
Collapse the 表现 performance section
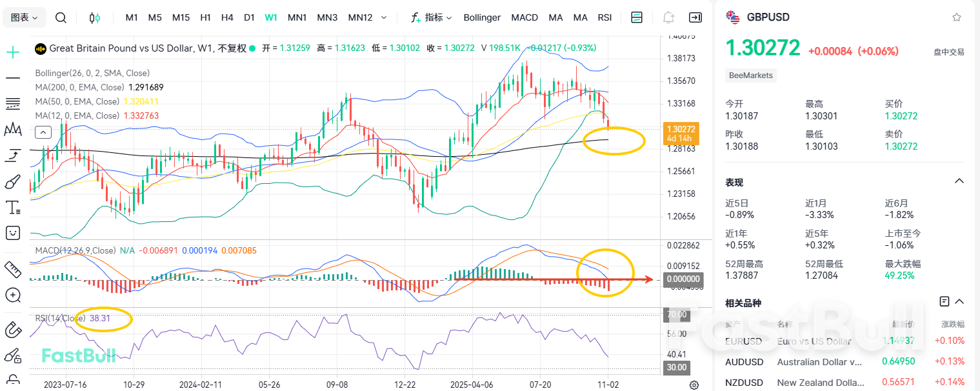[958, 181]
